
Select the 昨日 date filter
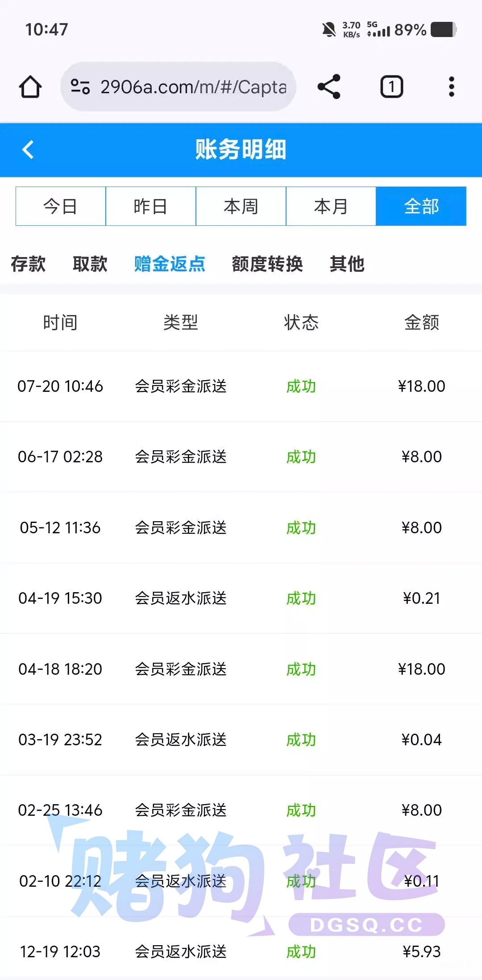click(x=151, y=206)
